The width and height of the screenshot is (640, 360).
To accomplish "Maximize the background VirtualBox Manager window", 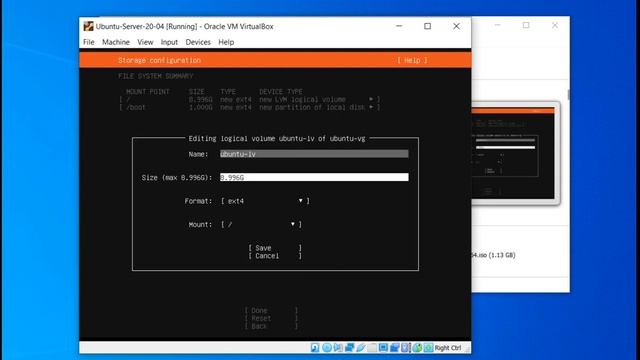I will pyautogui.click(x=526, y=25).
